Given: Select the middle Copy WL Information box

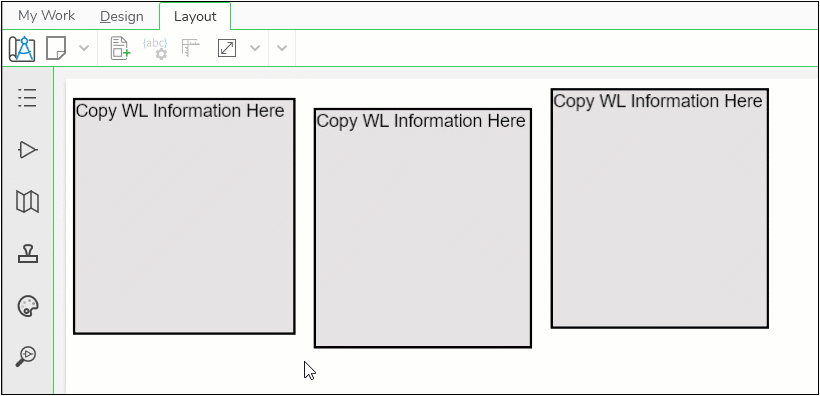Looking at the screenshot, I should [x=423, y=228].
